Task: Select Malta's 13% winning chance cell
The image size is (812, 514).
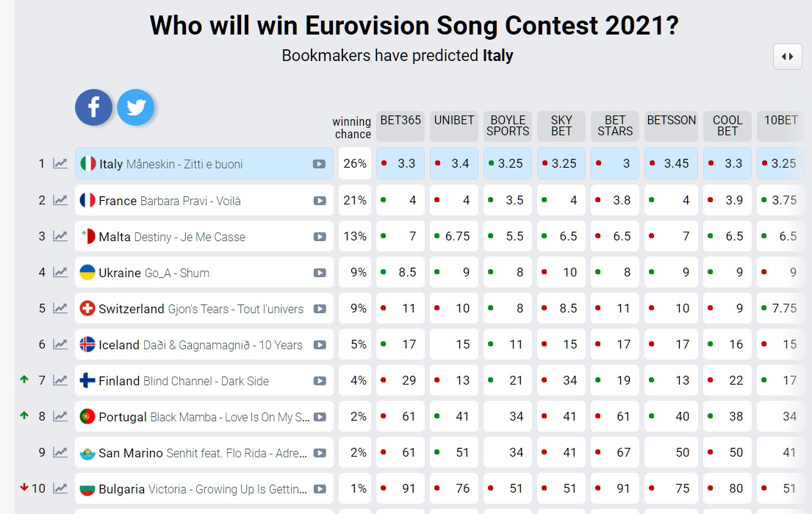Action: (x=355, y=236)
